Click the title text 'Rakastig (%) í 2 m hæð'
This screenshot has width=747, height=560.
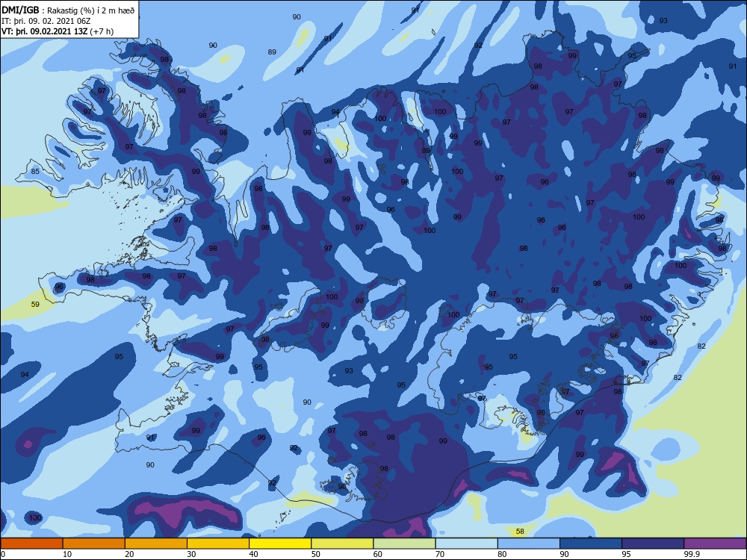tap(90, 10)
